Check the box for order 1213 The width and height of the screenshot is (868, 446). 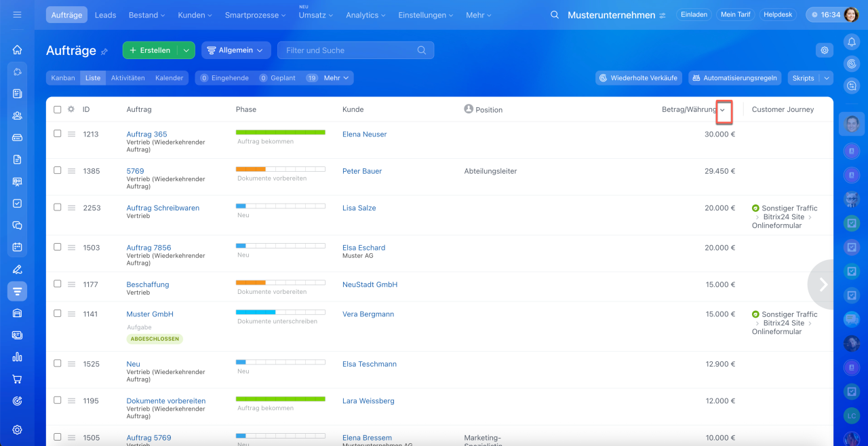(58, 134)
